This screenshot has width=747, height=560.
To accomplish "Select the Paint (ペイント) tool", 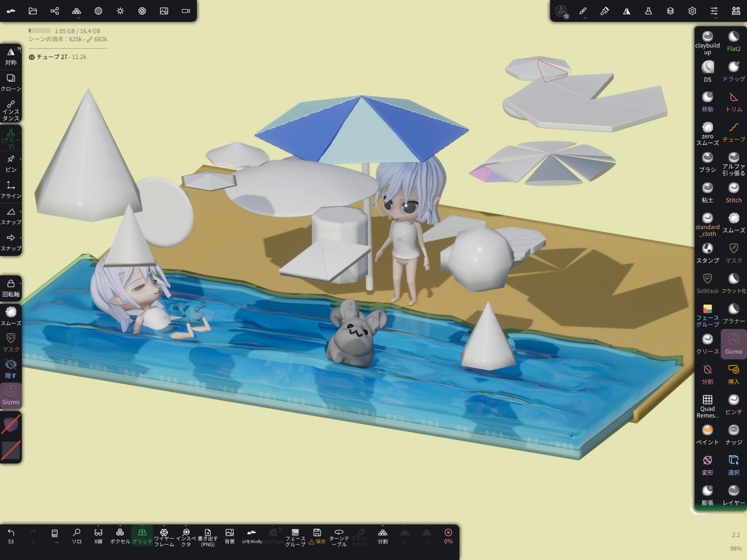I will [707, 434].
